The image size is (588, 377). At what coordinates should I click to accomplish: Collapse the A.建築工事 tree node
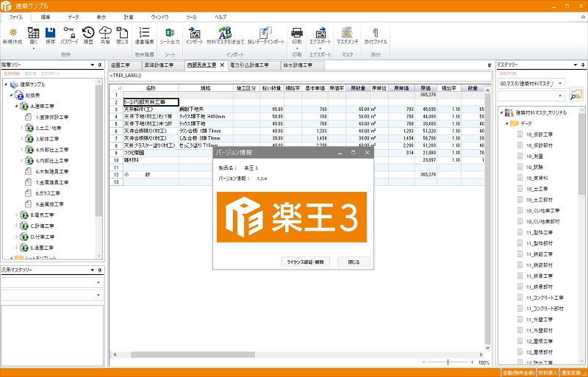coord(15,106)
